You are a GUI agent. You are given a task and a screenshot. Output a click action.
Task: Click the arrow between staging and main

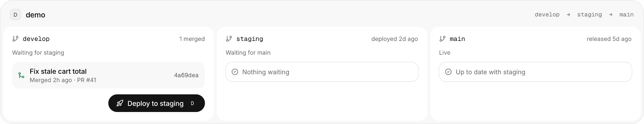tap(611, 15)
